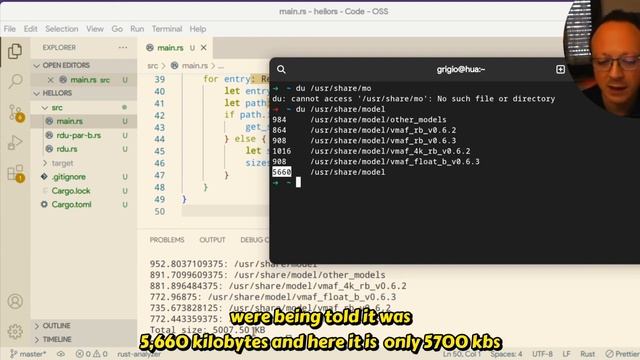Switch to the Output panel tab

(x=212, y=240)
